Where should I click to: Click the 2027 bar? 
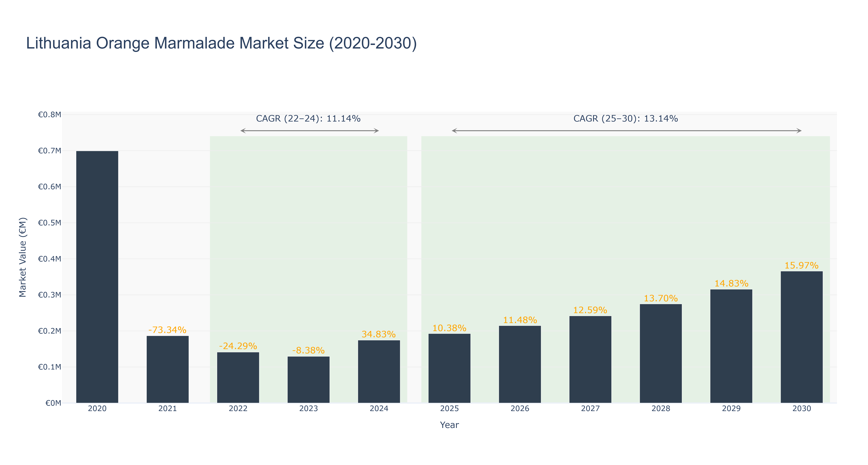pyautogui.click(x=590, y=360)
